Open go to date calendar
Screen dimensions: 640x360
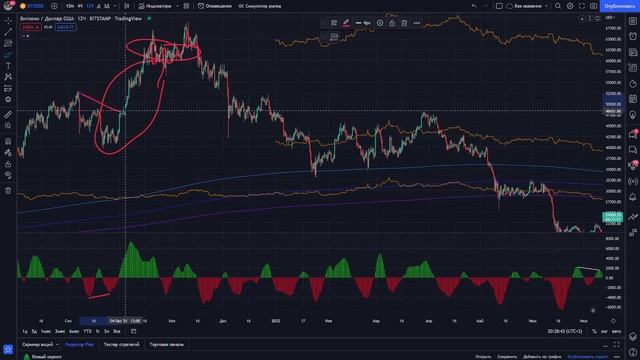click(133, 331)
